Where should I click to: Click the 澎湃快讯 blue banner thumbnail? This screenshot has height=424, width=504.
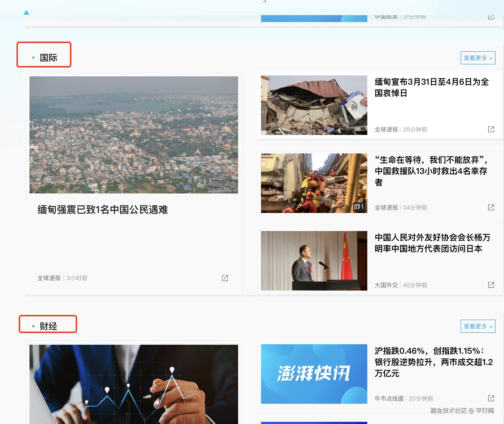[x=314, y=374]
